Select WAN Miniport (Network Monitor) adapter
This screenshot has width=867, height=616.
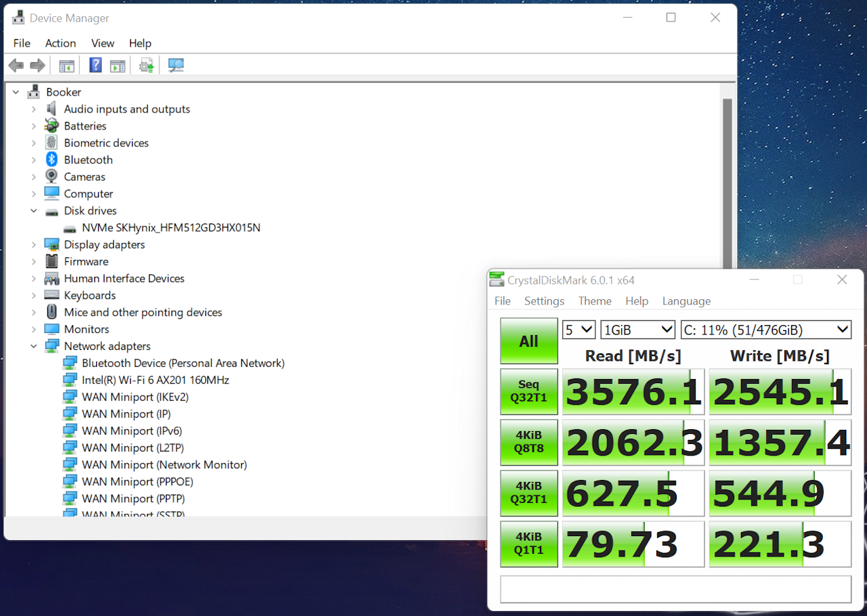tap(165, 464)
